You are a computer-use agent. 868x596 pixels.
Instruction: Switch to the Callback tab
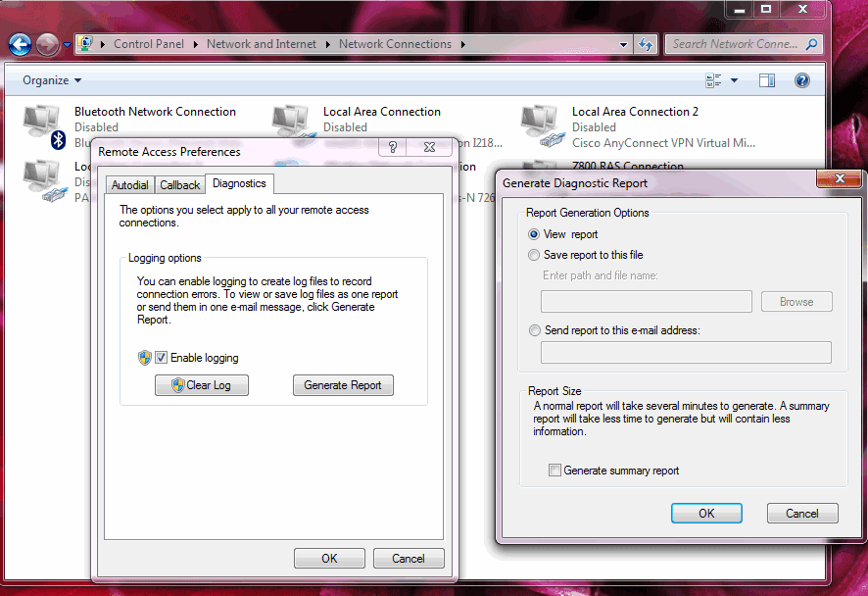pyautogui.click(x=180, y=185)
